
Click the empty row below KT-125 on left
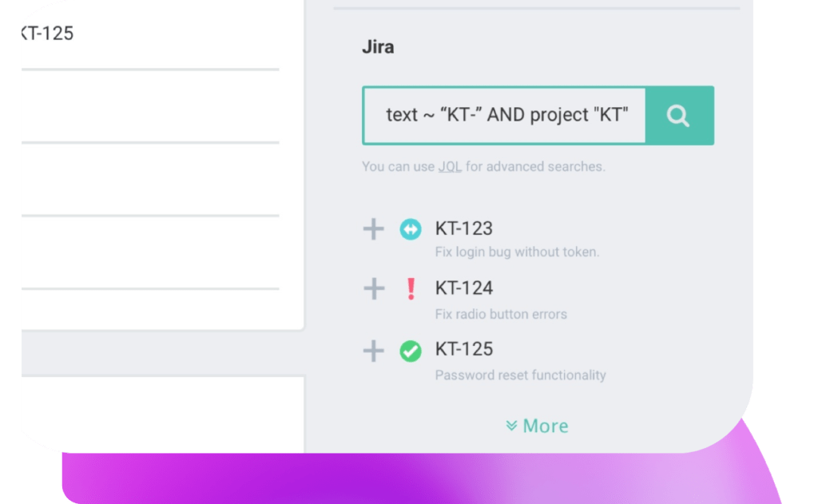coord(150,106)
